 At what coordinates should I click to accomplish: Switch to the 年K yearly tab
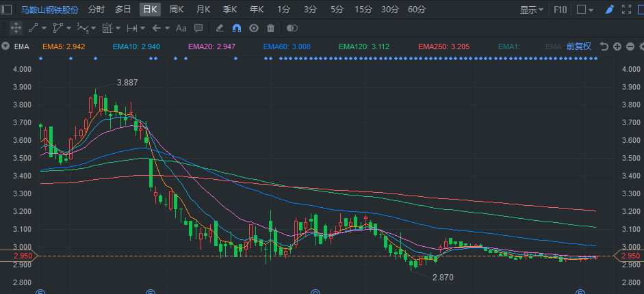[257, 10]
